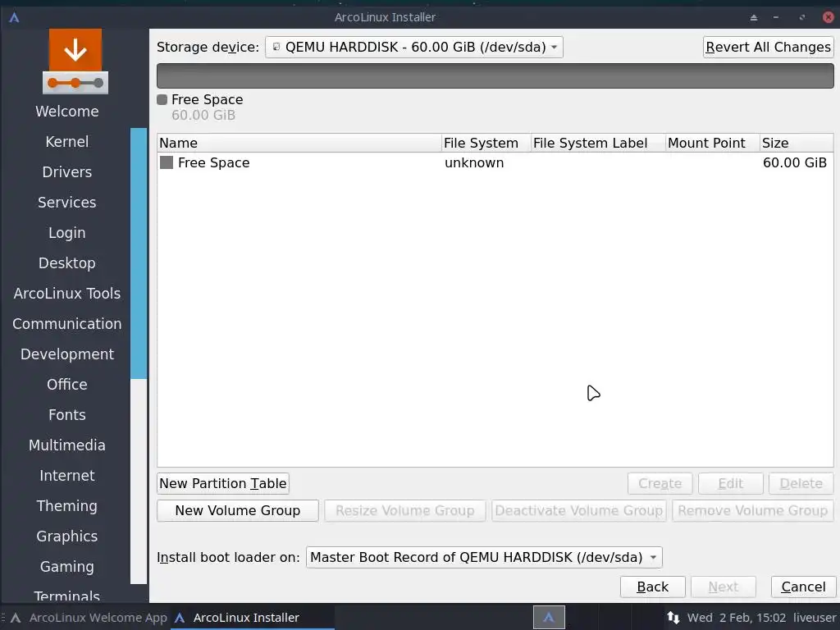This screenshot has width=840, height=630.
Task: Click the gray disk partition bar
Action: point(495,75)
